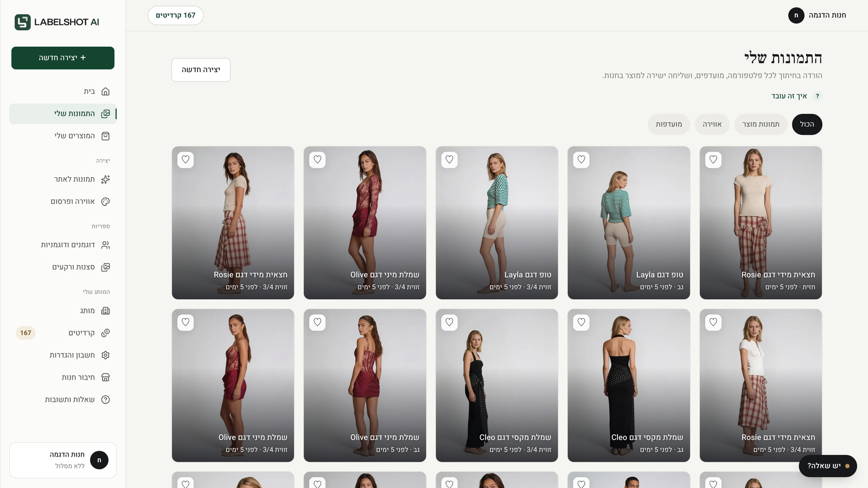
Task: Favorite the first Rosie wrap skirt 3/4 image
Action: click(x=186, y=159)
